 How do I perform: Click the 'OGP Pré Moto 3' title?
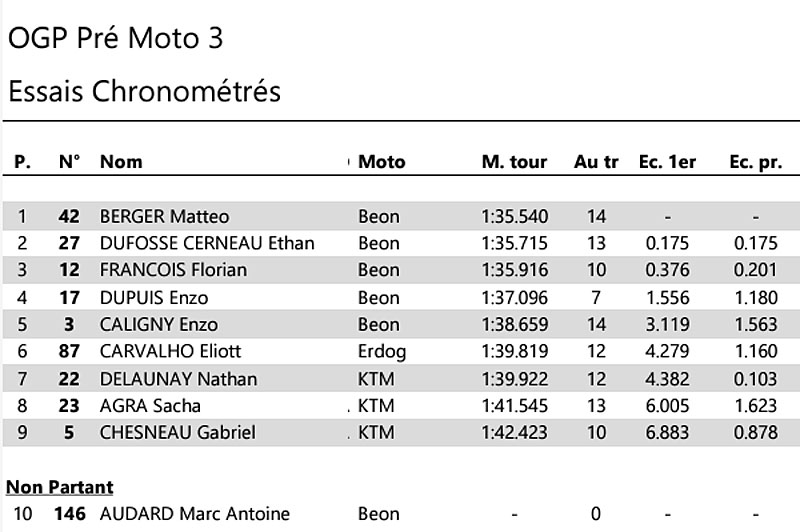tap(116, 39)
